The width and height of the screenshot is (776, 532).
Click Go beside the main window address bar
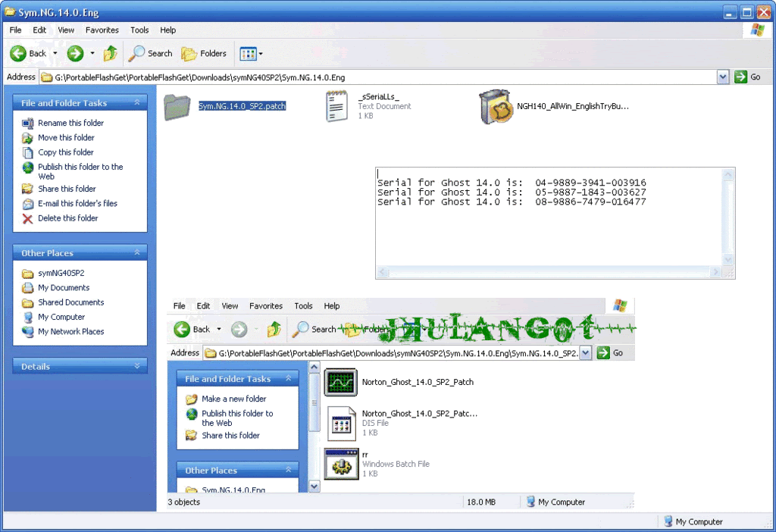(747, 77)
